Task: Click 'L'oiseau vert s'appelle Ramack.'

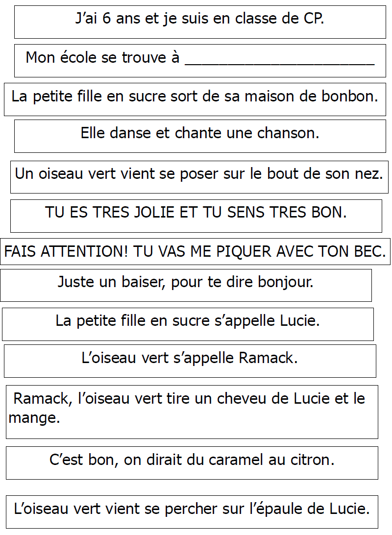Action: pyautogui.click(x=190, y=358)
